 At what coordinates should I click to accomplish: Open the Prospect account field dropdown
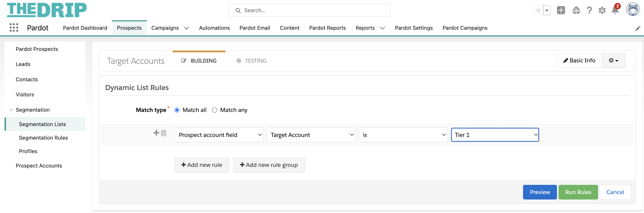point(219,135)
